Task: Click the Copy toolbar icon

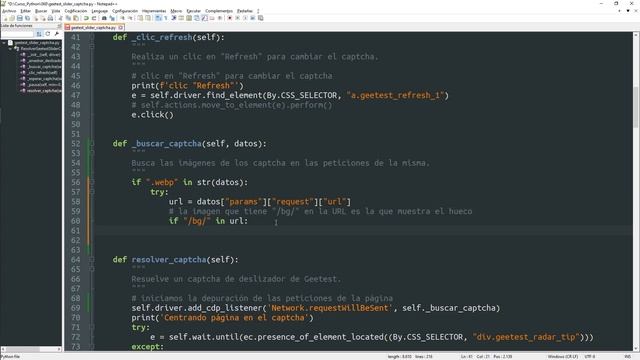Action: pos(68,18)
